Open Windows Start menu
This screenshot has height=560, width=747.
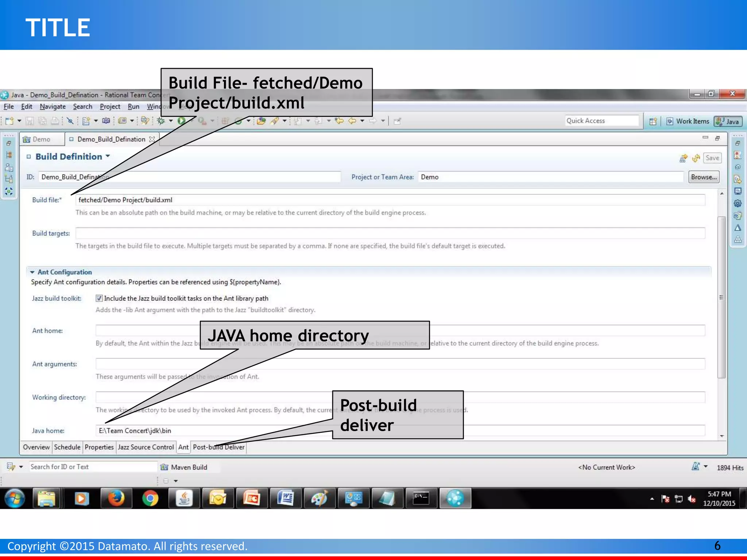15,498
